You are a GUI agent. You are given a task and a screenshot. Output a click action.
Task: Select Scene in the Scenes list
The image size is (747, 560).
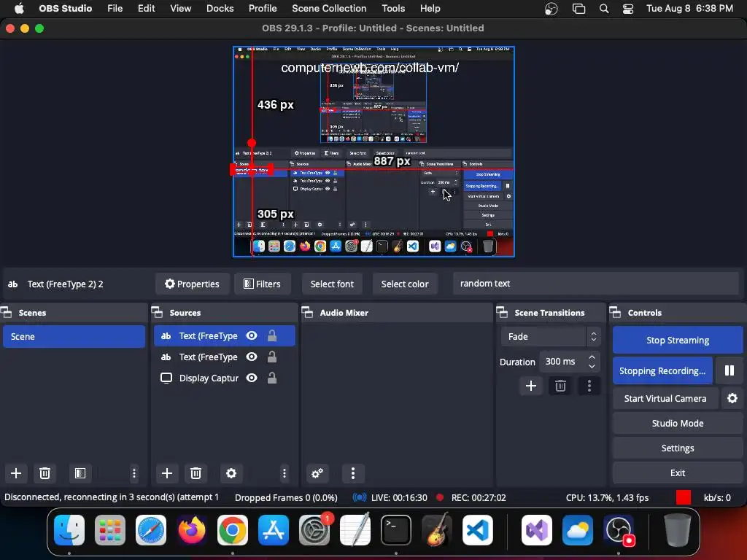[74, 336]
